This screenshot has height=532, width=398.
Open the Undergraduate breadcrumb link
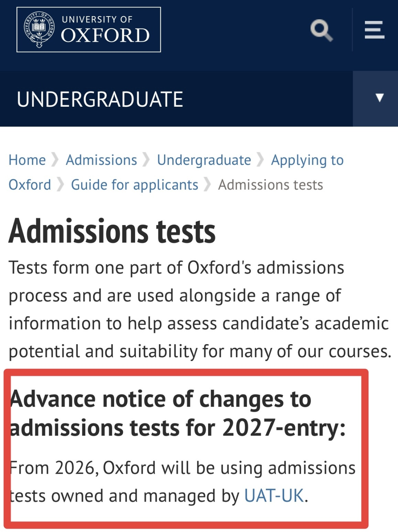tap(205, 160)
